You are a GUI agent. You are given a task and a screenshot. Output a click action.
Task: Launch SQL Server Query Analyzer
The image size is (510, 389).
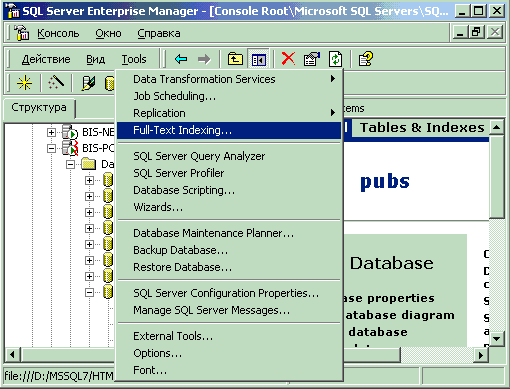point(229,156)
